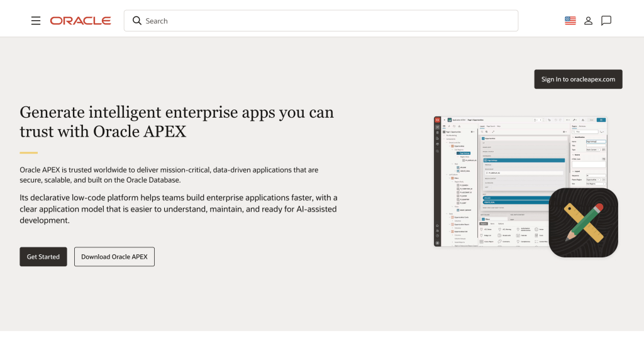
Task: Open the user account icon
Action: (x=588, y=21)
